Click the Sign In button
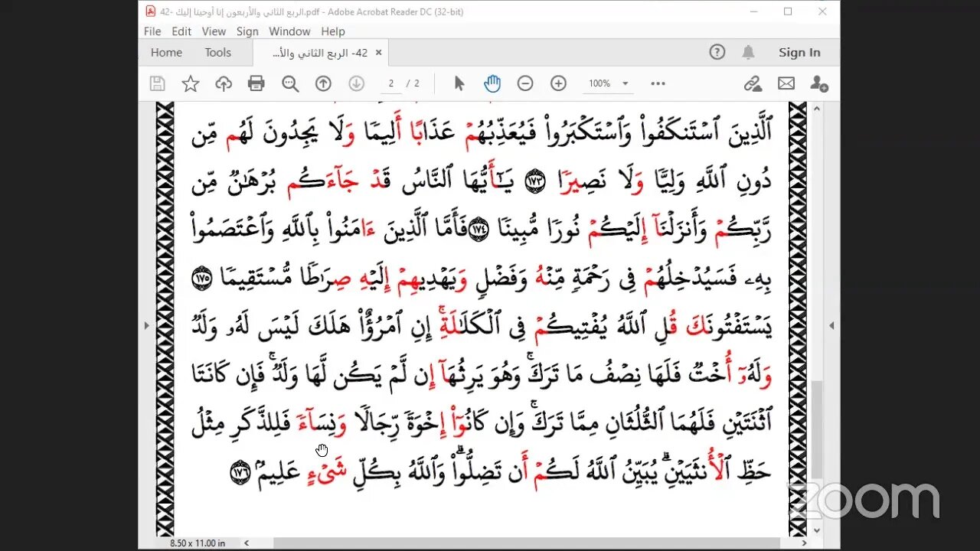The height and width of the screenshot is (551, 980). pos(799,52)
